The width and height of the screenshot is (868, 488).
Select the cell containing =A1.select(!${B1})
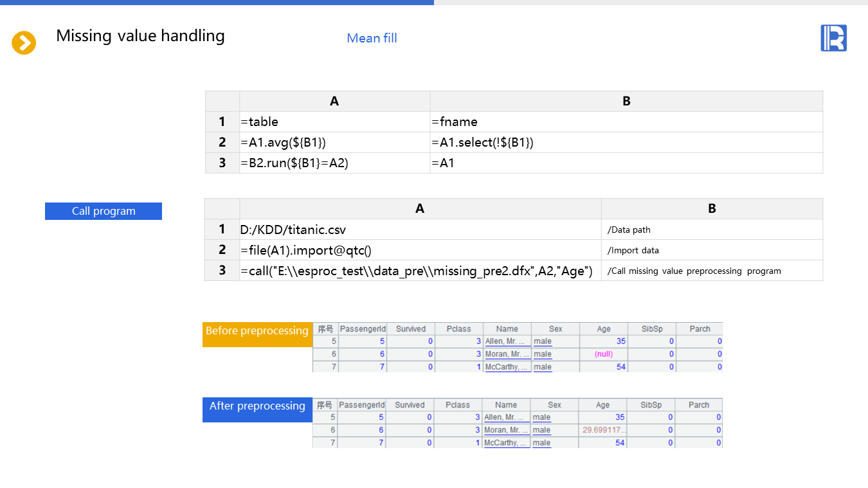click(626, 142)
